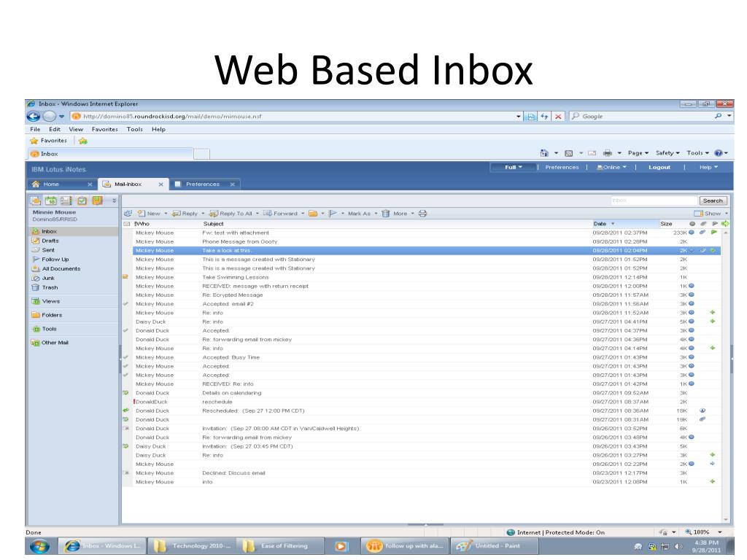Open the Online status dropdown
The width and height of the screenshot is (747, 560).
click(611, 167)
